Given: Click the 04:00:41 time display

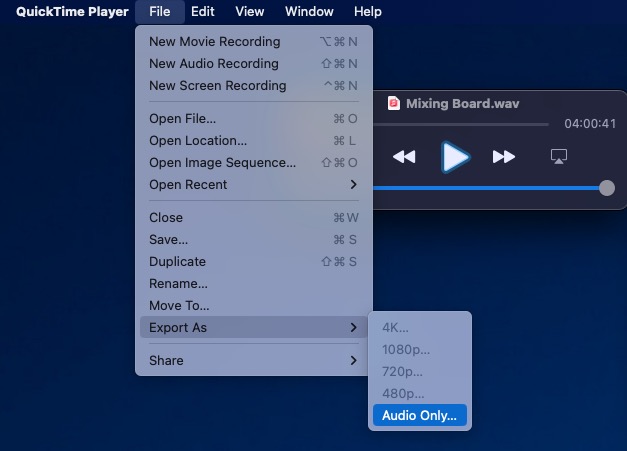Looking at the screenshot, I should click(590, 124).
